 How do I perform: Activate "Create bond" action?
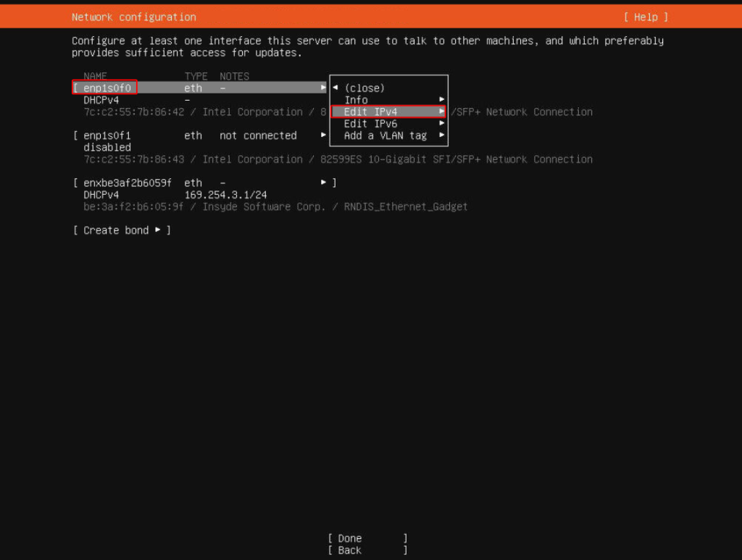[115, 230]
